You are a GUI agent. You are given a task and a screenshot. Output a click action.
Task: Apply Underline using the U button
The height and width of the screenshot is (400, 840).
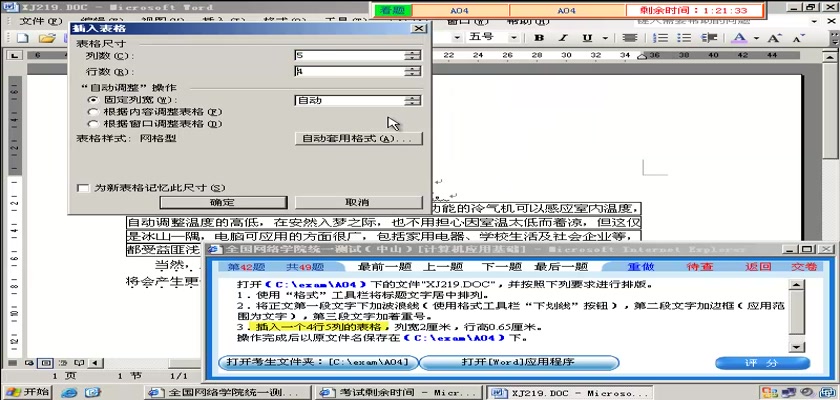[x=588, y=38]
